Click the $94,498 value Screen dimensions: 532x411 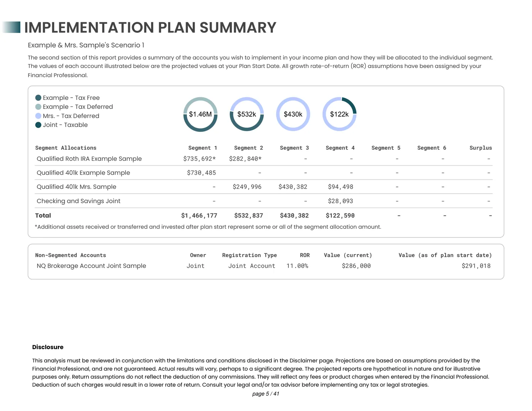[340, 187]
